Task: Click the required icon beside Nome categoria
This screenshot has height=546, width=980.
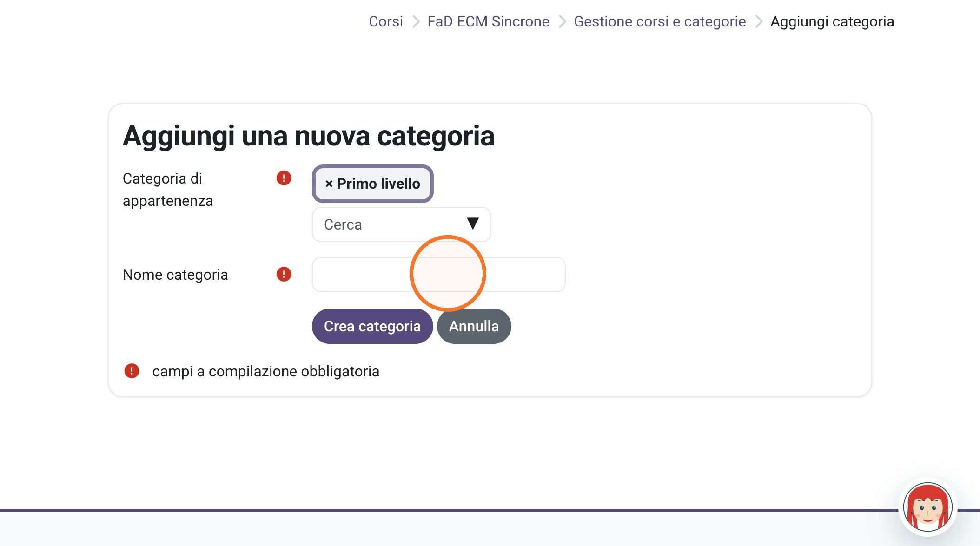Action: coord(284,274)
